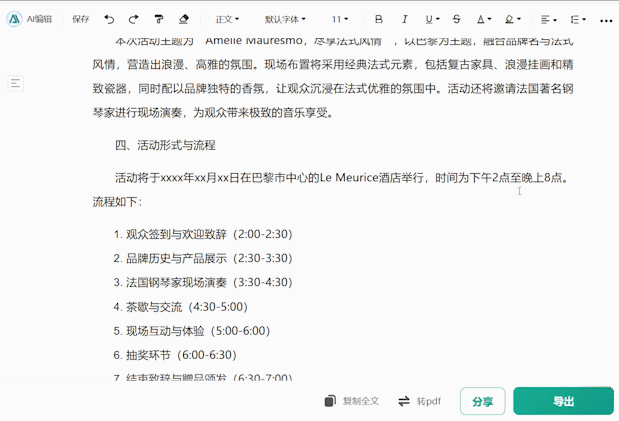Select the format painter tool
Viewport: 619px width, 421px height.
[159, 19]
